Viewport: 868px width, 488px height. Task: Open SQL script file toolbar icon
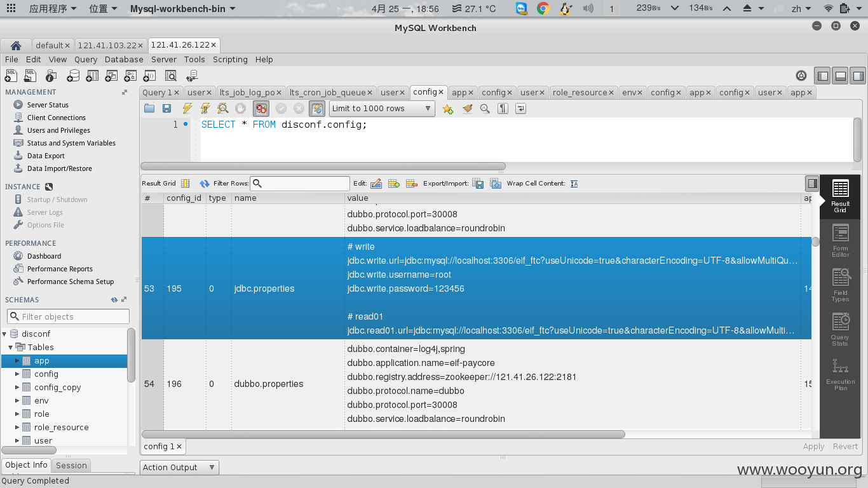(x=31, y=76)
